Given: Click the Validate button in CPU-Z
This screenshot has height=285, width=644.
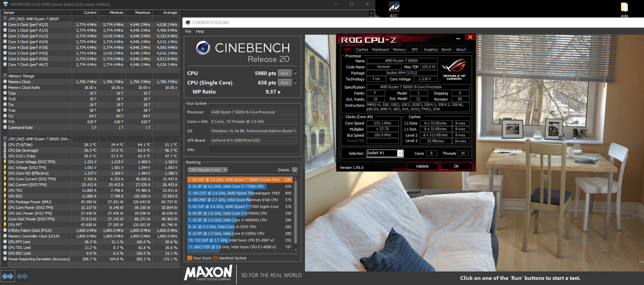Looking at the screenshot, I should [423, 166].
